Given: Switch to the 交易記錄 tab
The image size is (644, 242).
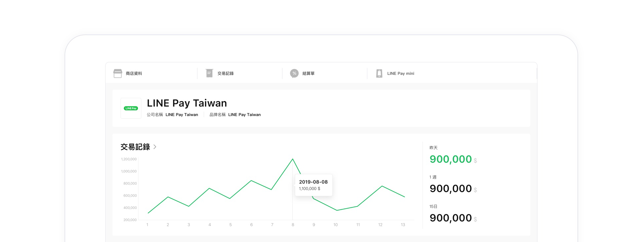Looking at the screenshot, I should click(x=225, y=74).
